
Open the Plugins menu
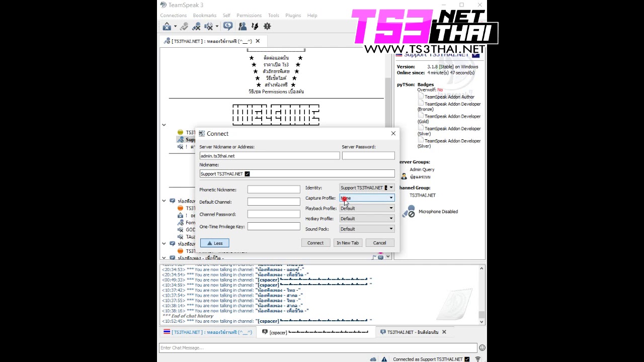293,16
